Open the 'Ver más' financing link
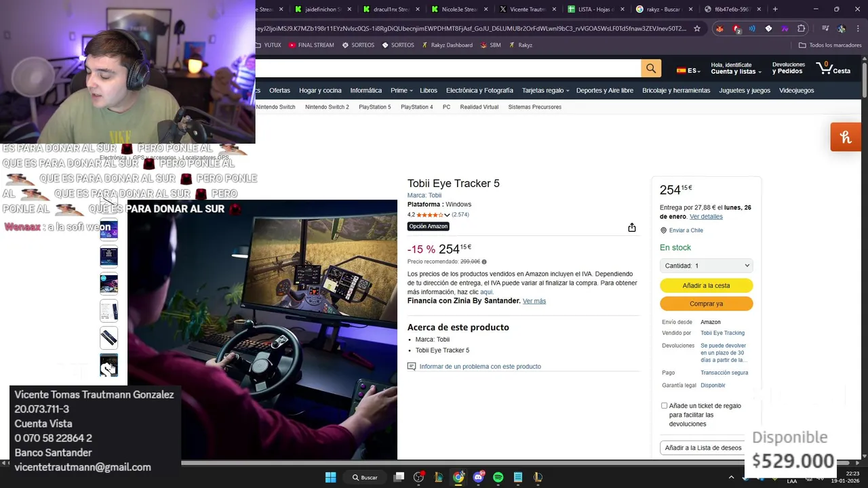 (x=534, y=301)
